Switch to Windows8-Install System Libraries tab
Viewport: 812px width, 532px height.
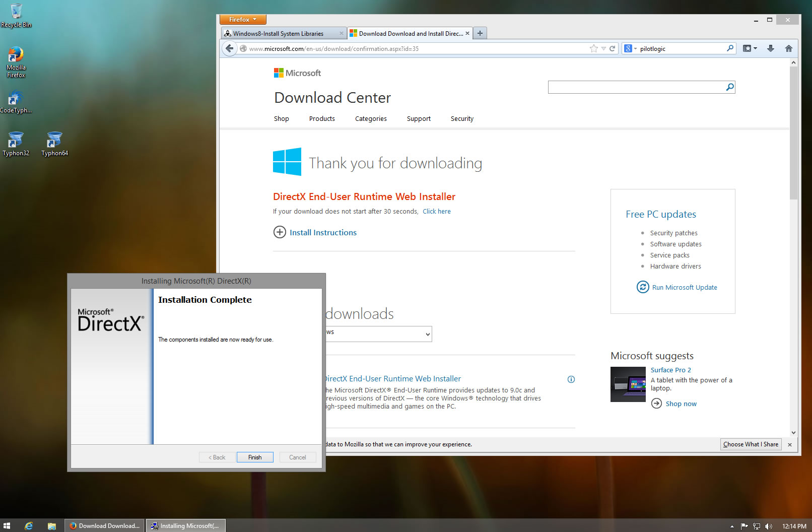(284, 34)
